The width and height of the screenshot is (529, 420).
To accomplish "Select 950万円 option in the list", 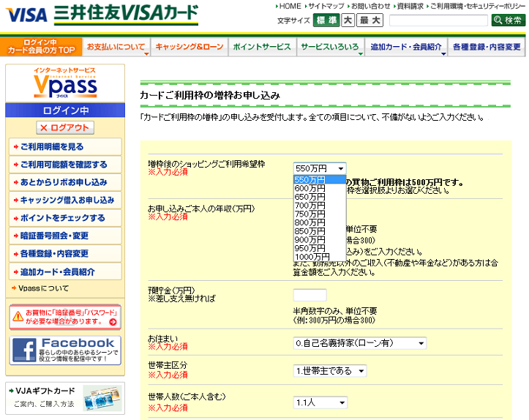I will tap(320, 248).
